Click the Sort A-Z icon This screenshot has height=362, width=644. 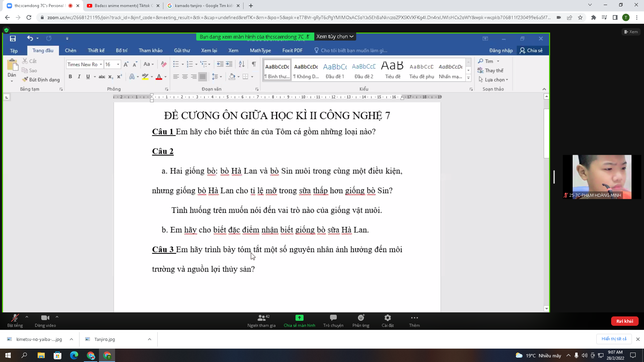coord(241,64)
